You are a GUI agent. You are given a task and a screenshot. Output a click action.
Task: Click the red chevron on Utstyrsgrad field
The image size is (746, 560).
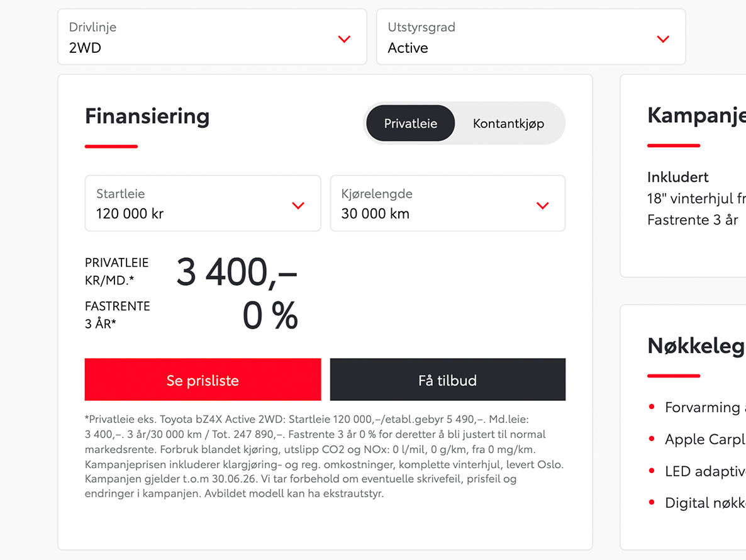coord(663,38)
